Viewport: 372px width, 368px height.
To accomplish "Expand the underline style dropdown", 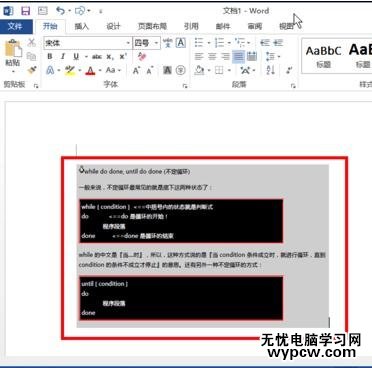I will 86,57.
